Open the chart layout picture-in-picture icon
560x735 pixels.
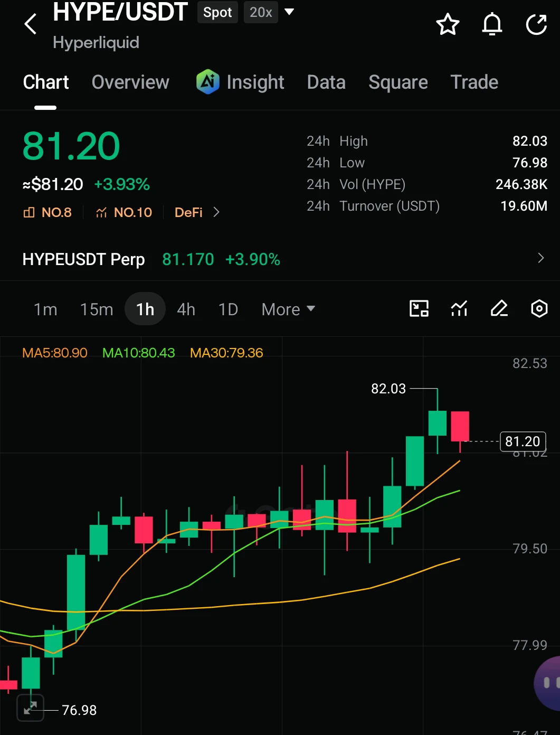[419, 308]
